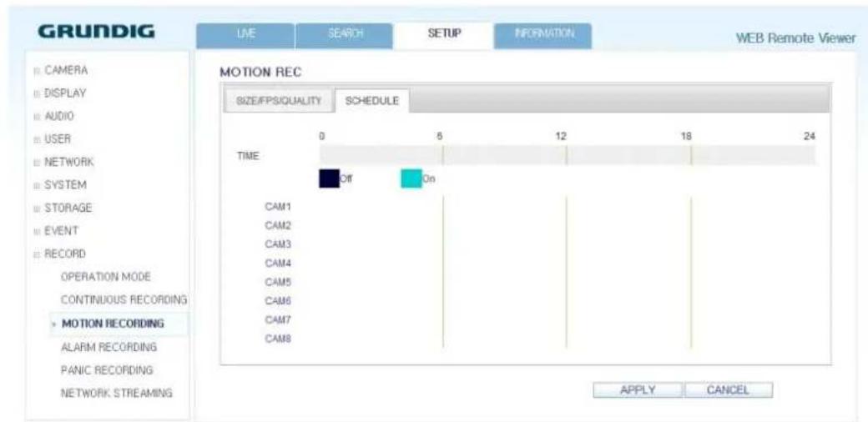Select MOTION RECORDING in sidebar
Image resolution: width=868 pixels, height=422 pixels.
point(113,324)
